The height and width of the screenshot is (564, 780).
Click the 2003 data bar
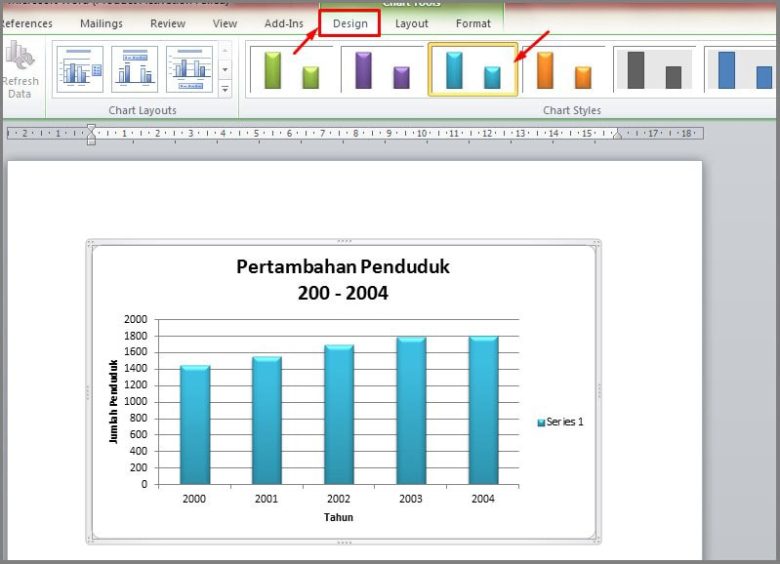pos(411,411)
